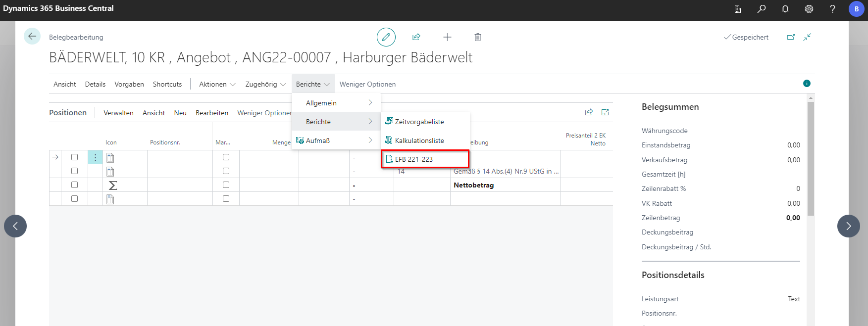This screenshot has width=868, height=326.
Task: Expand the Zugehörig dropdown
Action: [265, 84]
